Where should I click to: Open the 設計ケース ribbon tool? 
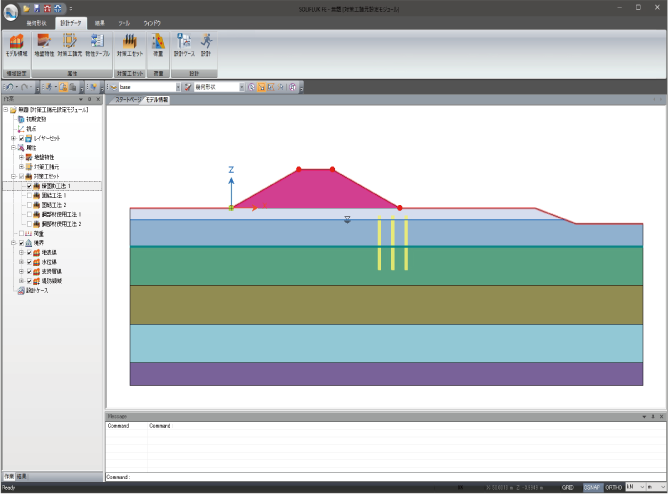tap(184, 45)
